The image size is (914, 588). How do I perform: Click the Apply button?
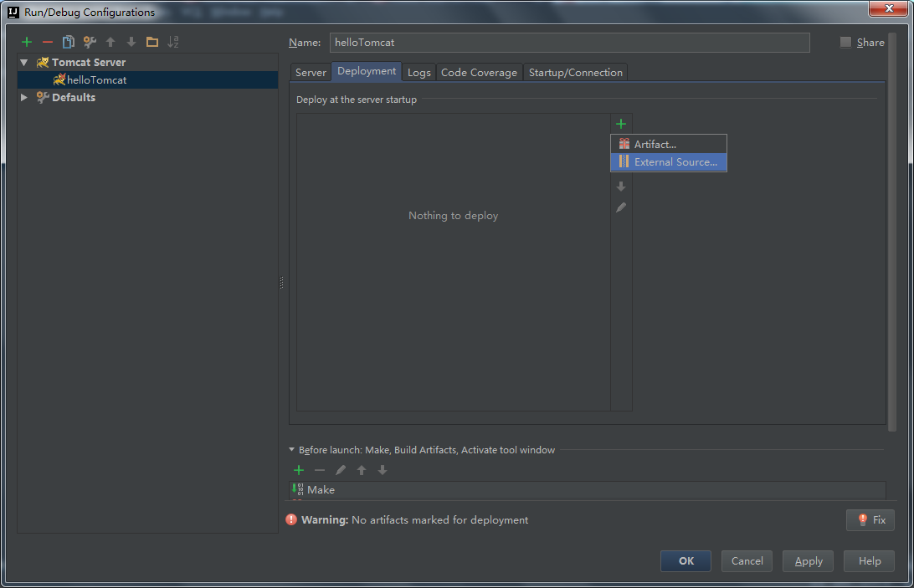coord(808,560)
